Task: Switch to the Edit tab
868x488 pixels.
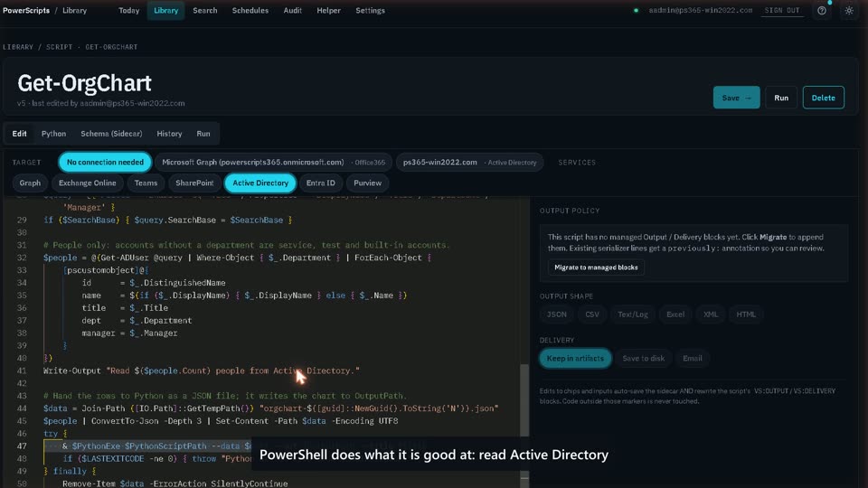Action: pos(19,134)
